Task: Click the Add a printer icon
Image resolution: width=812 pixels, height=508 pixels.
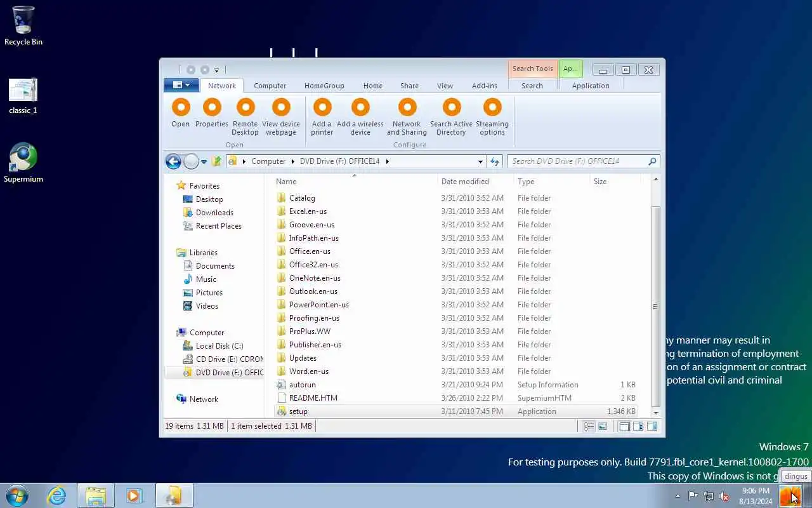Action: (x=322, y=107)
